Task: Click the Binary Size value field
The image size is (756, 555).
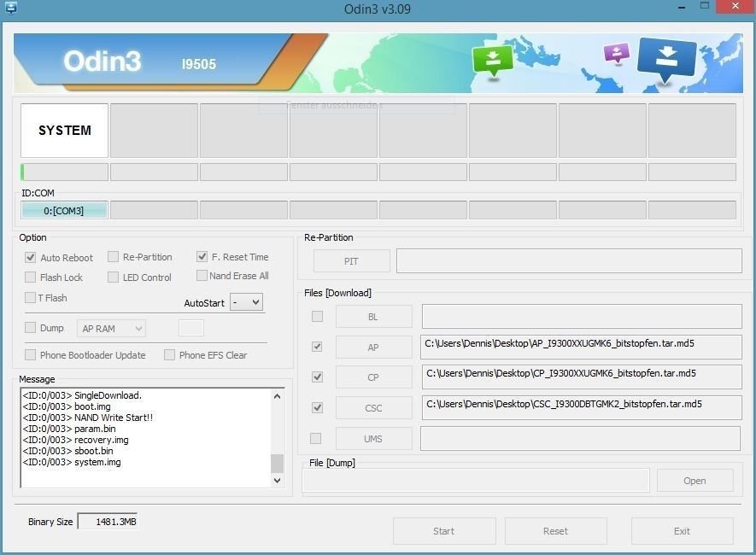Action: tap(108, 522)
